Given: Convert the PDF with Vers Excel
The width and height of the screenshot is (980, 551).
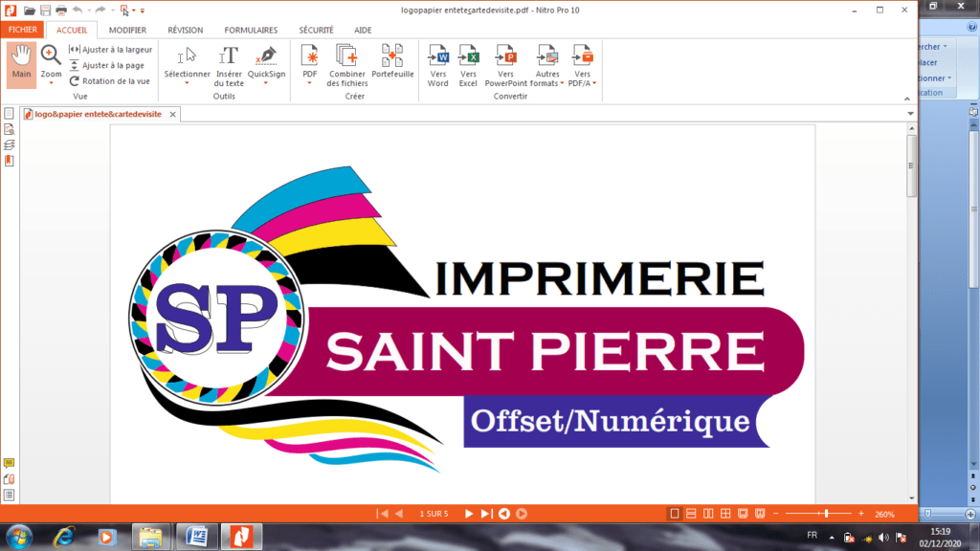Looking at the screenshot, I should click(x=468, y=64).
